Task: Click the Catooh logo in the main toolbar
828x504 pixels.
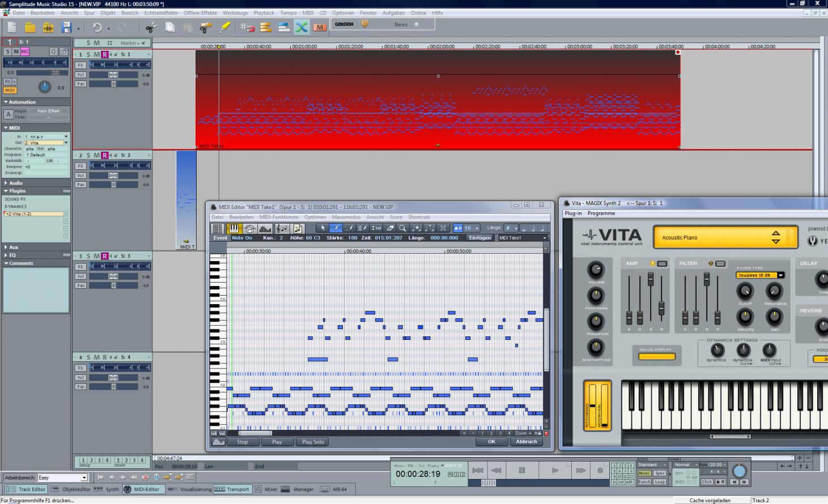Action: coord(344,24)
